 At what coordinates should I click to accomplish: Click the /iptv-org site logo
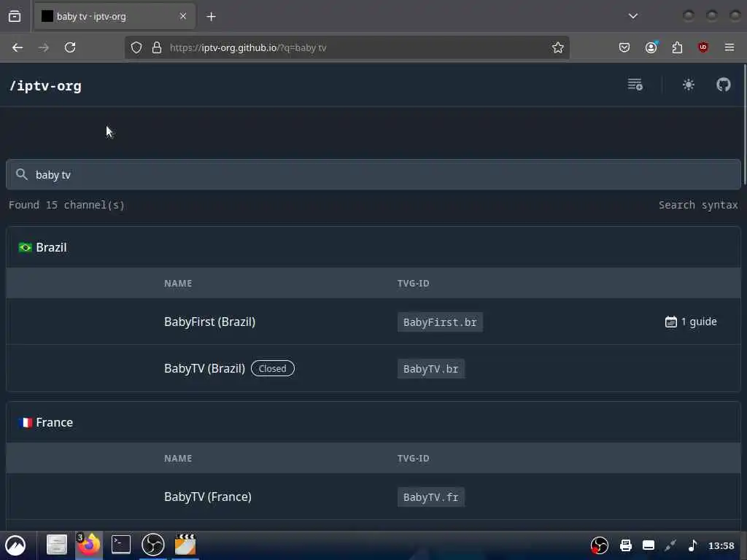(46, 86)
